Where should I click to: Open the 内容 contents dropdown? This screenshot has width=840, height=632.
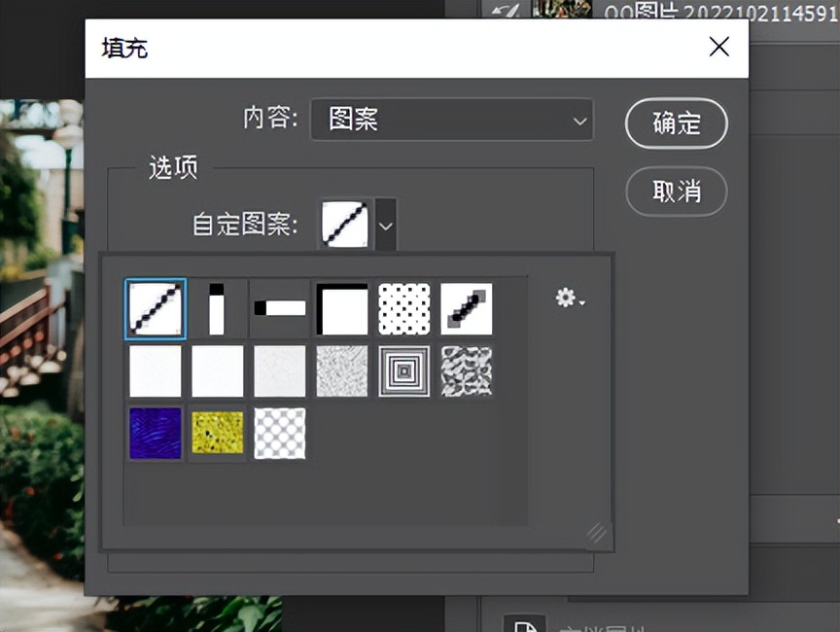coord(451,121)
